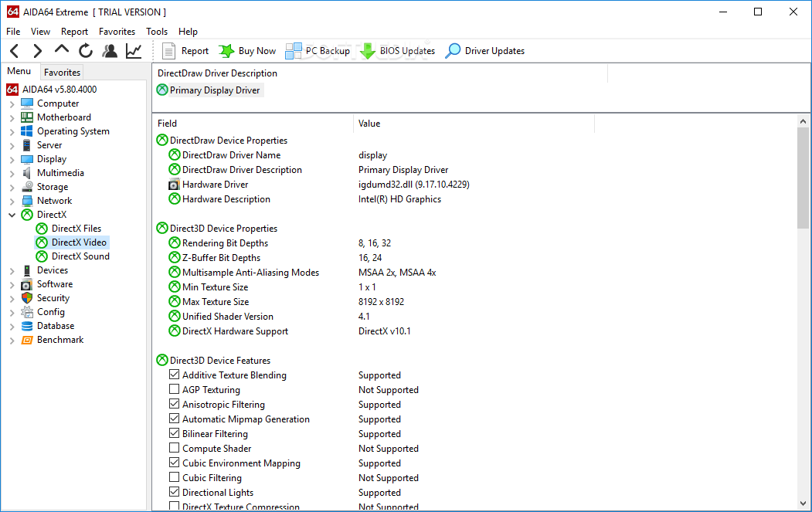The image size is (812, 512).
Task: Click the Report document icon
Action: (169, 51)
